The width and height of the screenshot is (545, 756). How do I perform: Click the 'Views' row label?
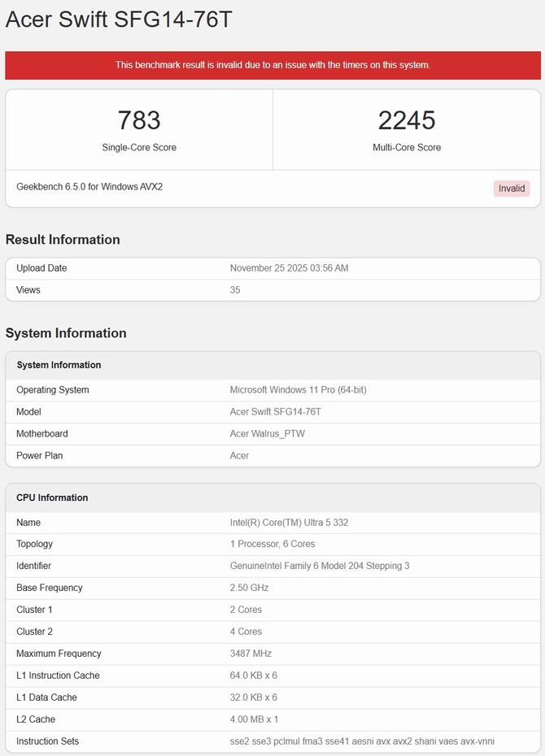pos(28,289)
